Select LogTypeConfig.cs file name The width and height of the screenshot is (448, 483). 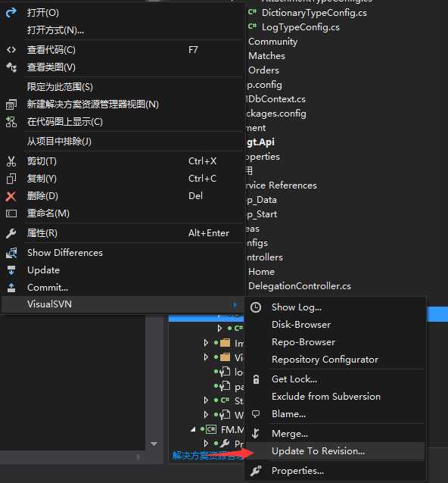click(x=300, y=27)
